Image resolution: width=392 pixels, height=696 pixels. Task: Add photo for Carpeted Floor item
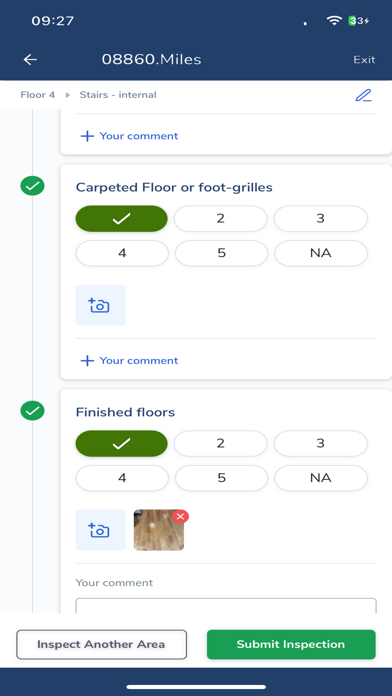(x=101, y=305)
